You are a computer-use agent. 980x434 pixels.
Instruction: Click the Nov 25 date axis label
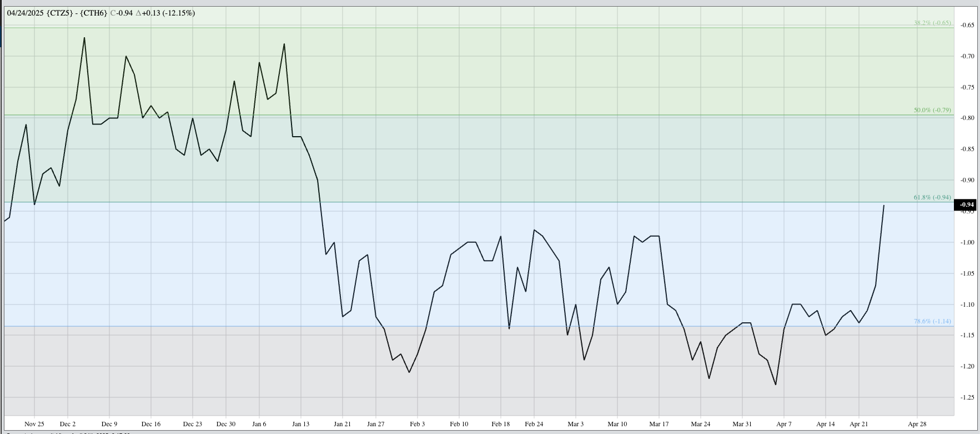34,424
